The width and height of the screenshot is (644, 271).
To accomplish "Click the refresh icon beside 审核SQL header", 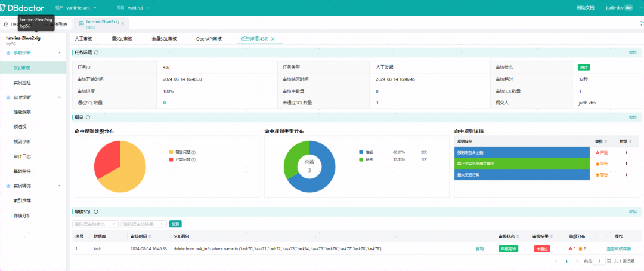I will [x=95, y=211].
